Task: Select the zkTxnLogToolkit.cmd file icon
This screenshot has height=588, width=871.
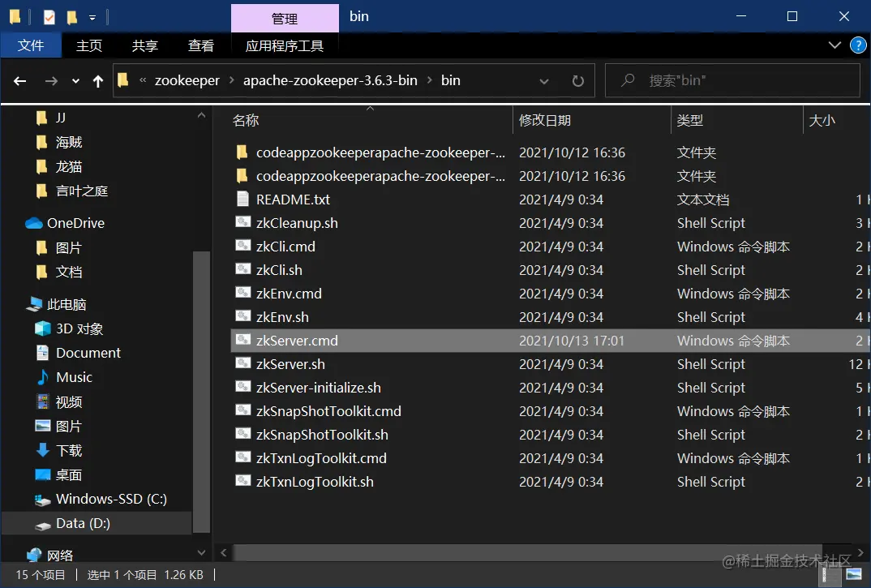Action: tap(242, 457)
